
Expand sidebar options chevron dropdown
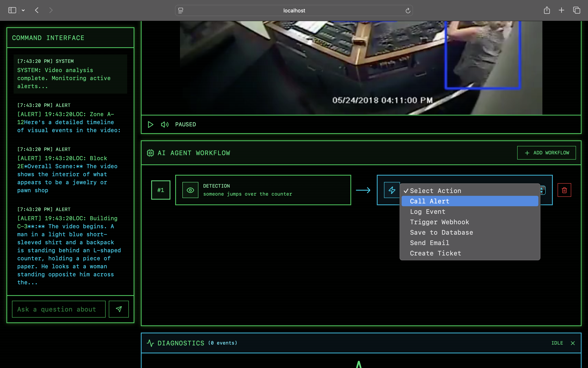(23, 10)
